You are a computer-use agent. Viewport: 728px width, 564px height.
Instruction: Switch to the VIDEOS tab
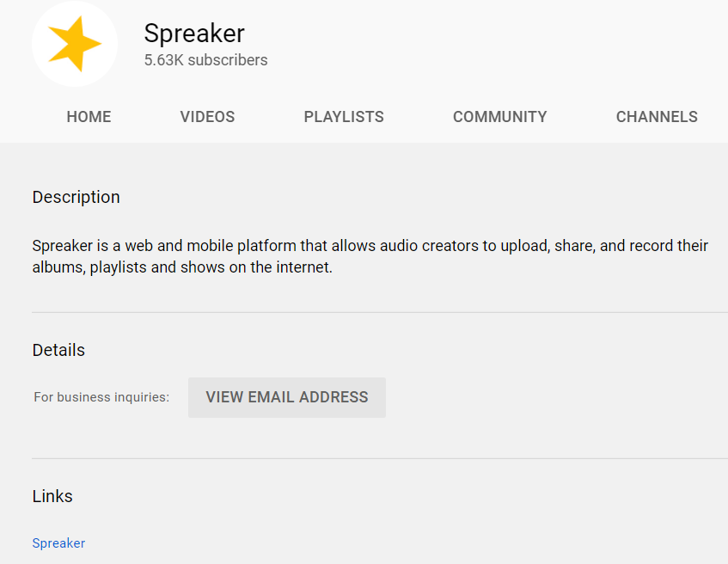click(x=207, y=117)
